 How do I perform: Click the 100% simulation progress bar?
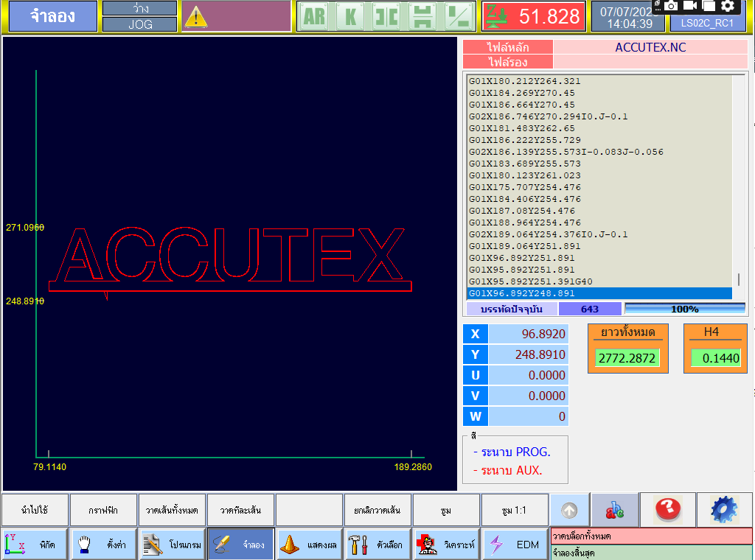coord(685,309)
